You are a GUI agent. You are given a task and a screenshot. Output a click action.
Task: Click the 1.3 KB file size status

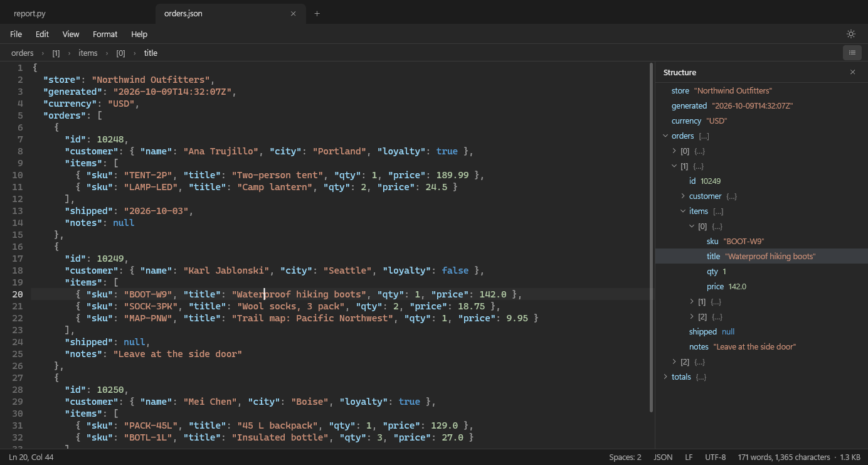(x=850, y=457)
